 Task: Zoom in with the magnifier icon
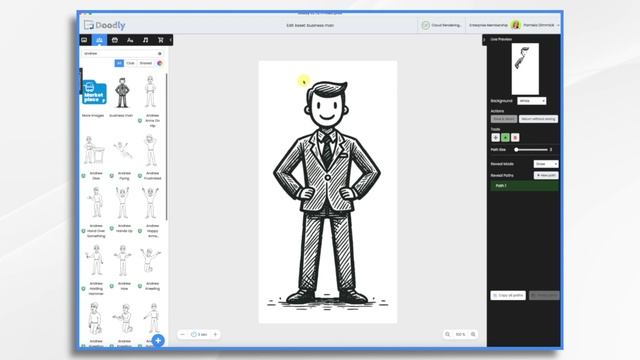[x=473, y=334]
